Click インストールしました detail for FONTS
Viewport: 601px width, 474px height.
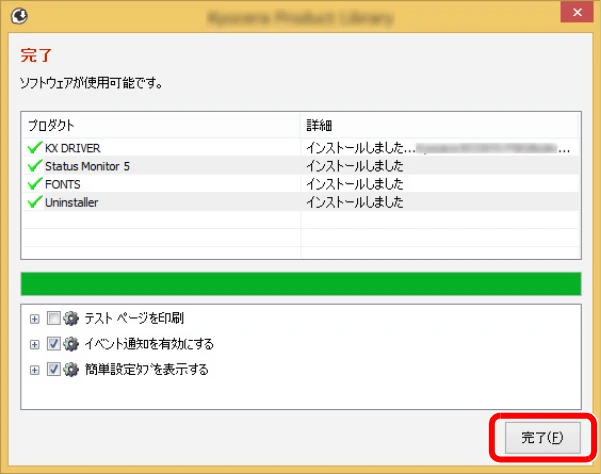[x=355, y=184]
